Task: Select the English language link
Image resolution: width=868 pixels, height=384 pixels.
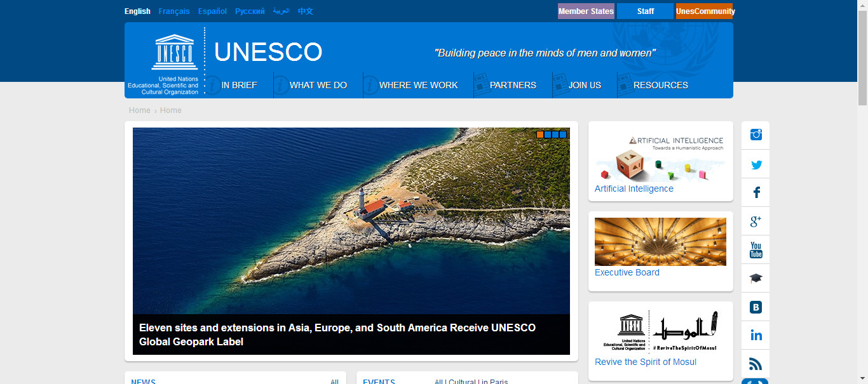Action: point(137,11)
